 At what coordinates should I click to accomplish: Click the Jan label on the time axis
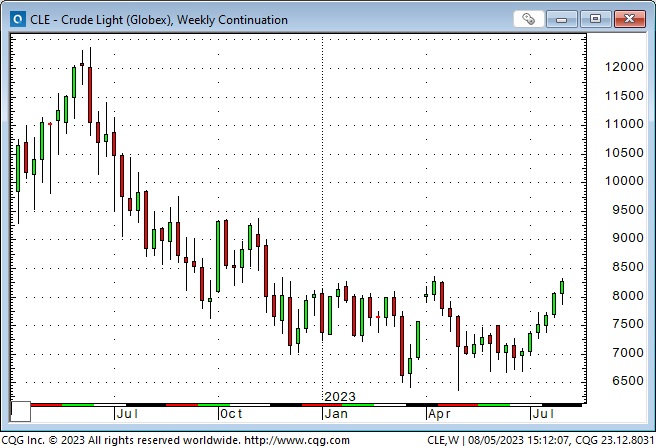336,414
